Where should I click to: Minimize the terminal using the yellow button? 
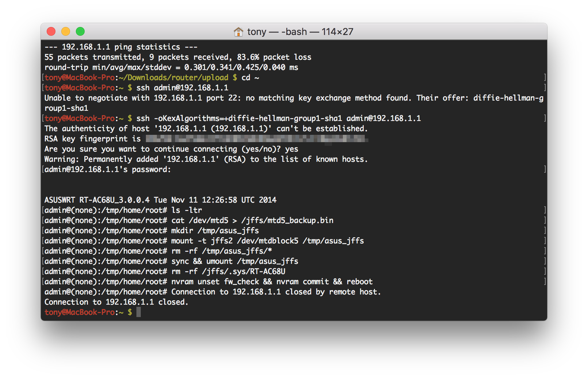pyautogui.click(x=66, y=32)
